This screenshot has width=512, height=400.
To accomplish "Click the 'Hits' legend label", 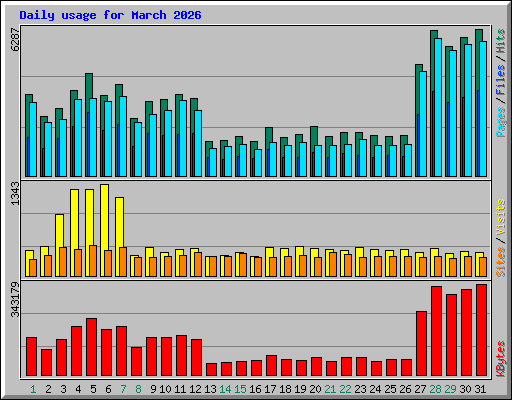I will 501,41.
